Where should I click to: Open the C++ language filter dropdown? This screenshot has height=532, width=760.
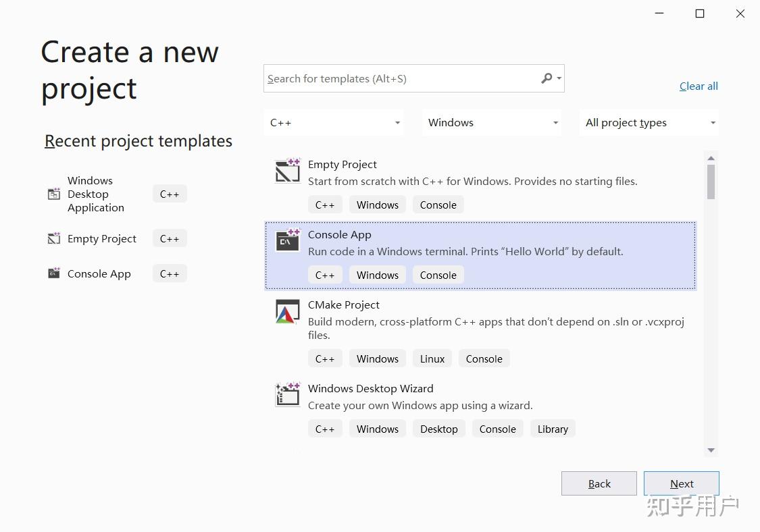click(334, 123)
